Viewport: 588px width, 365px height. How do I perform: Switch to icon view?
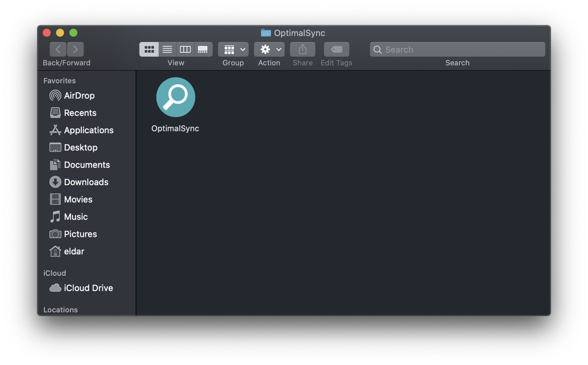point(149,49)
